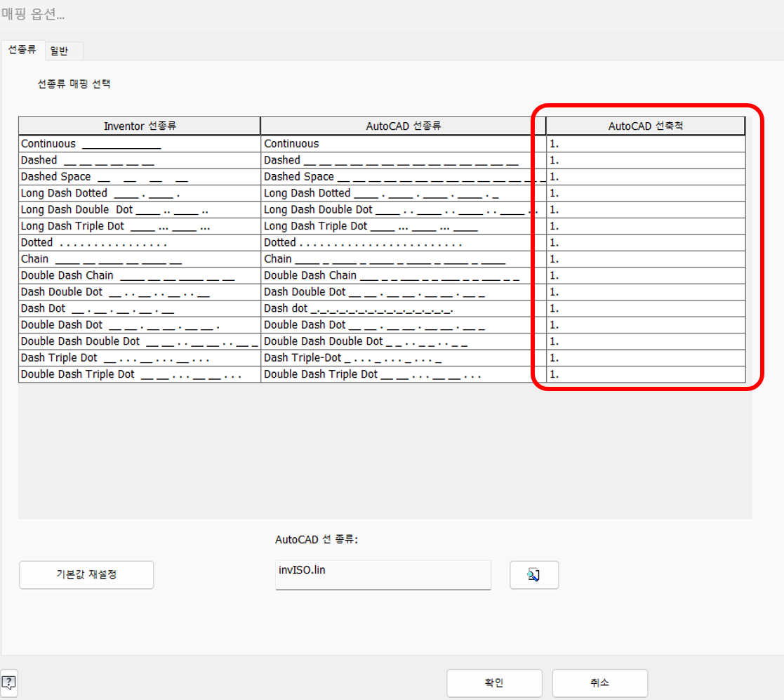Click 기본값 재설정 to reset defaults
Viewport: 784px width, 700px height.
click(86, 575)
